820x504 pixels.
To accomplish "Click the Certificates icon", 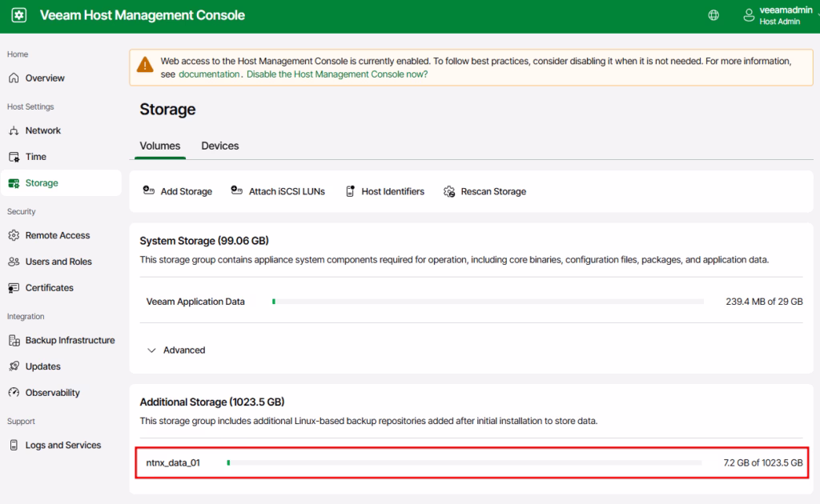I will coord(14,288).
